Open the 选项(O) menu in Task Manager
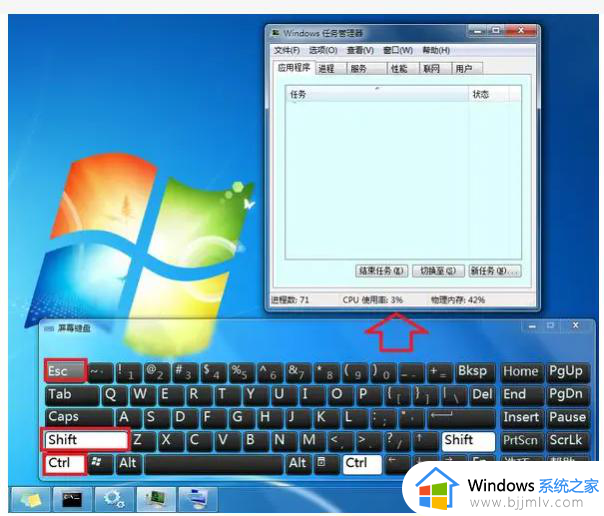Screen dimensions: 604x516 pyautogui.click(x=323, y=50)
